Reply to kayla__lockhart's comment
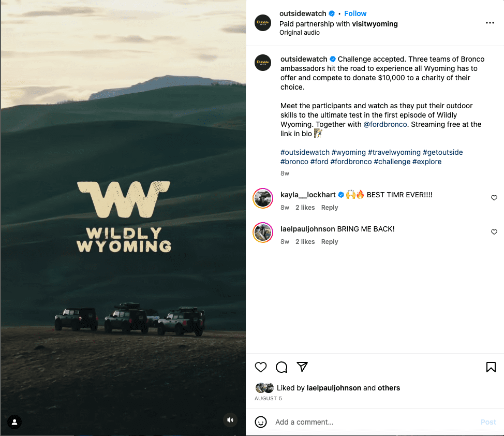The width and height of the screenshot is (504, 436). tap(330, 208)
